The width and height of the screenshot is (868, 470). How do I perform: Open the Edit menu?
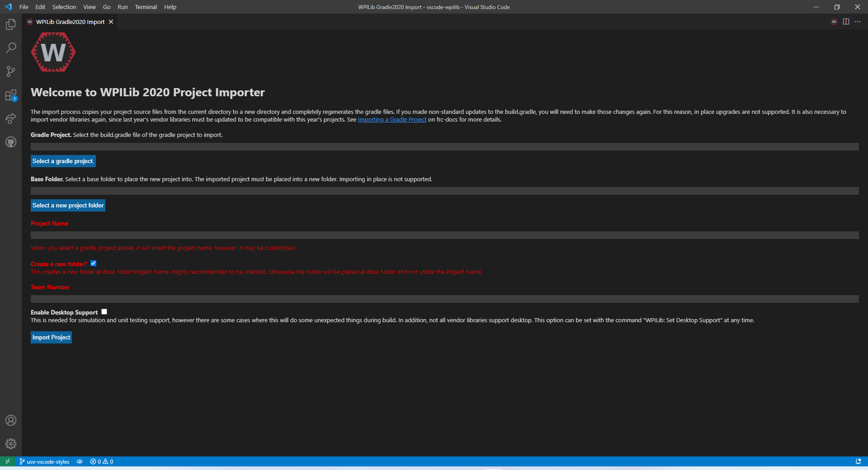tap(40, 7)
